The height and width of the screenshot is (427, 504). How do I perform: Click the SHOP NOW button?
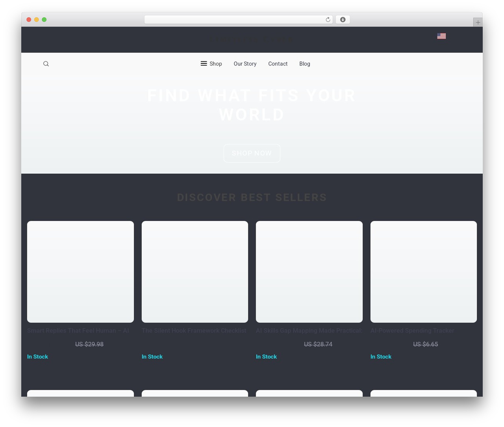(252, 153)
